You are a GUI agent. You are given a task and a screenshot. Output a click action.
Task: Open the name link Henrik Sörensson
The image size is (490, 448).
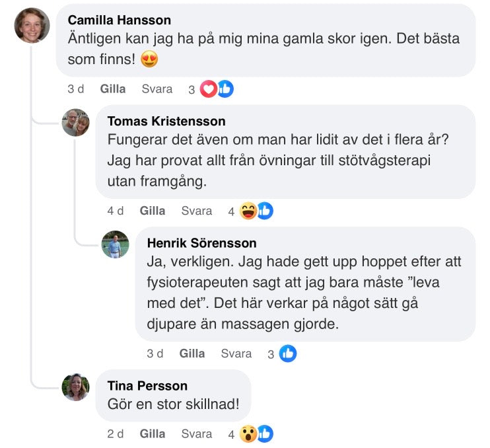coord(201,243)
